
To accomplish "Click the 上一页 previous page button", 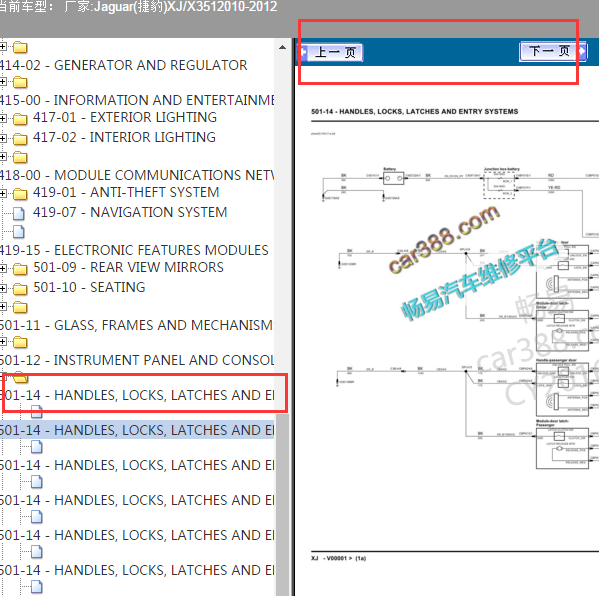I will [x=332, y=52].
